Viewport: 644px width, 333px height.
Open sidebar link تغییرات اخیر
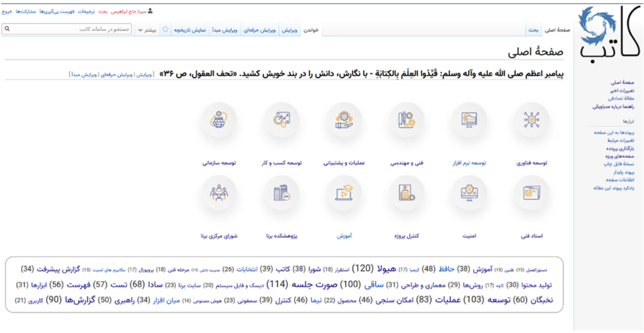tap(621, 90)
